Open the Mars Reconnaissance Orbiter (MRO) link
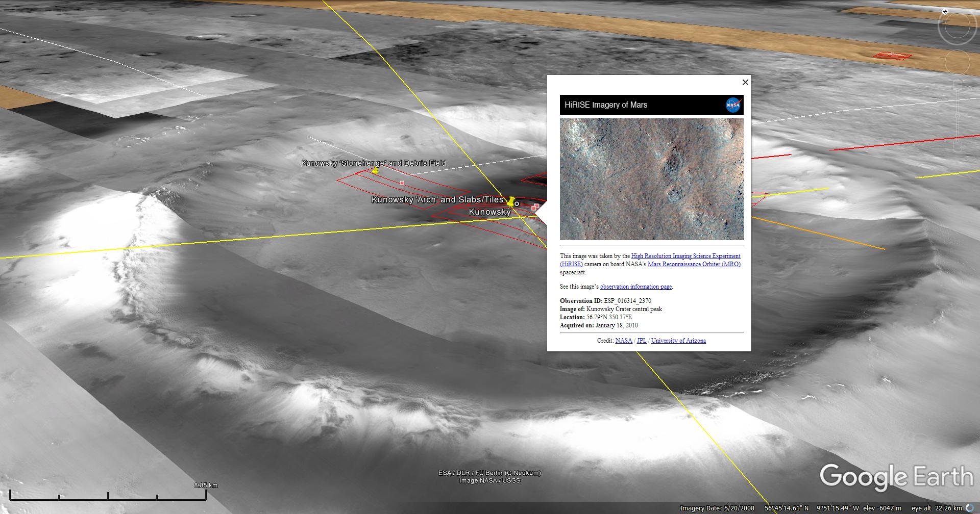Screen dimensions: 980x514 (x=694, y=264)
